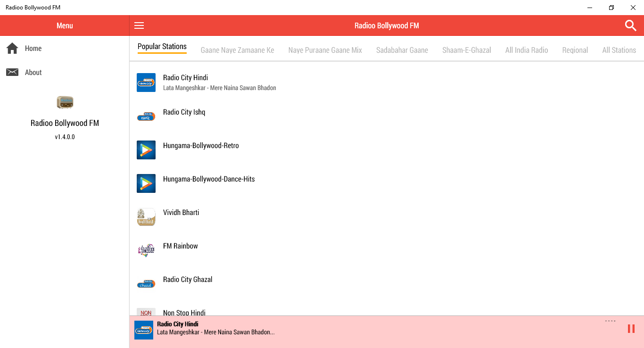Open the All Stations tab
The height and width of the screenshot is (348, 644).
619,50
